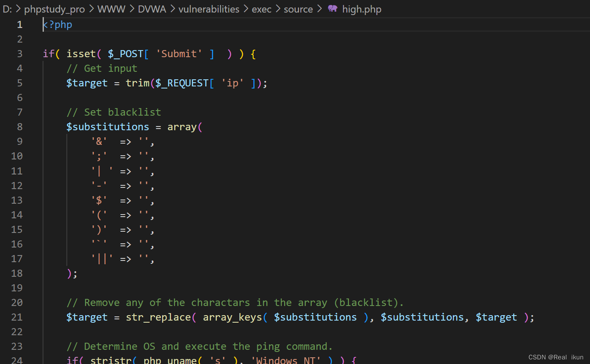Click the '// Remove any of the charactars' comment

tap(235, 303)
